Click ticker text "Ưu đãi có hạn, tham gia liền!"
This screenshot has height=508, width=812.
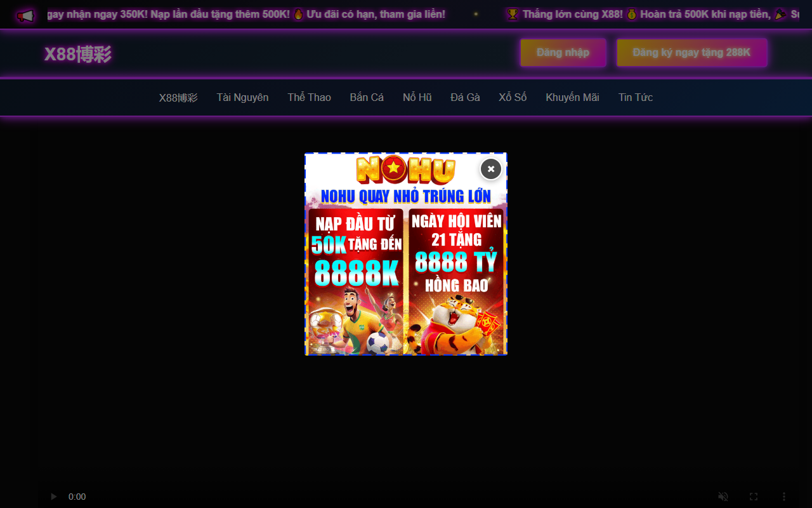[x=376, y=14]
